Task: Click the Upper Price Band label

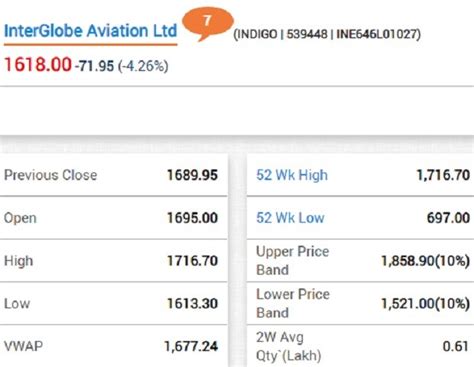Action: (293, 260)
